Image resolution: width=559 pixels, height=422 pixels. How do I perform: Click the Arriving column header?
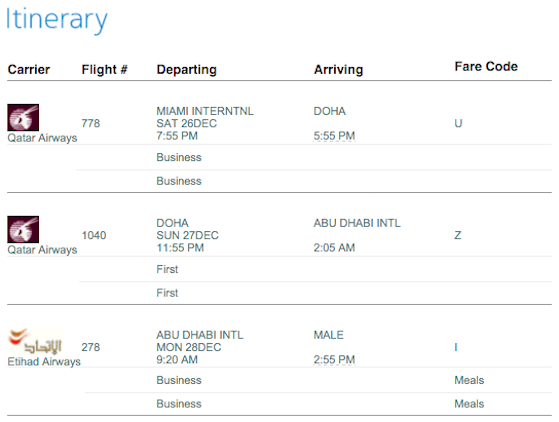(338, 70)
